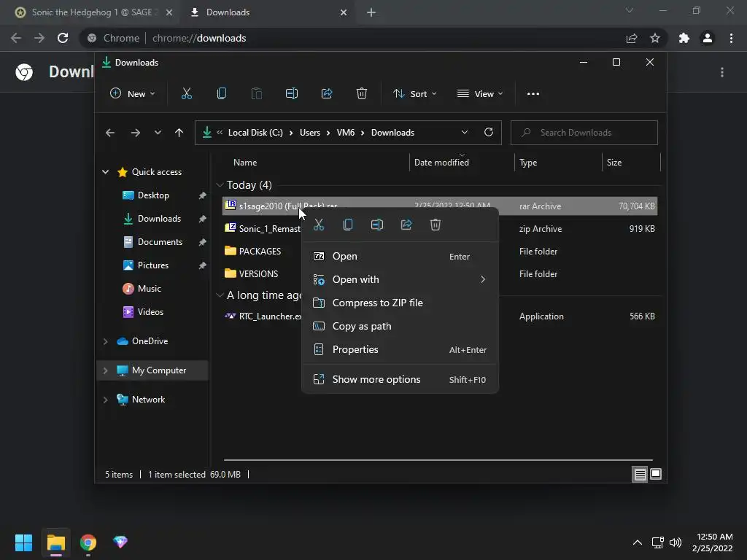
Task: Switch to details view in status bar
Action: 640,474
